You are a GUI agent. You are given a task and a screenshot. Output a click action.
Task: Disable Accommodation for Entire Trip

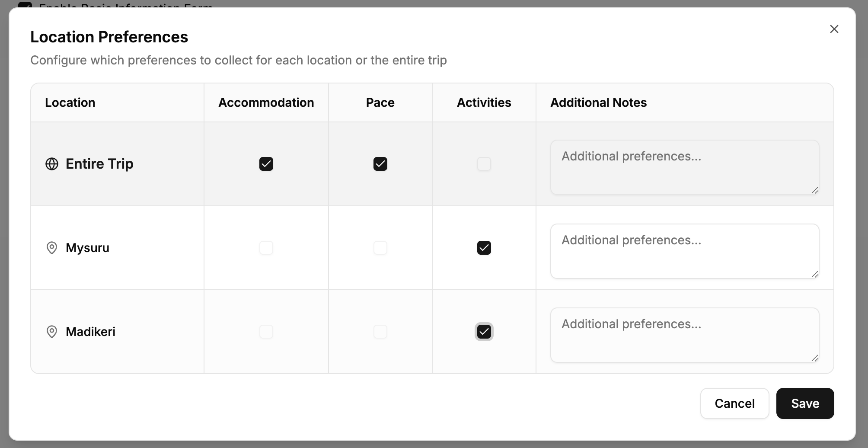266,164
